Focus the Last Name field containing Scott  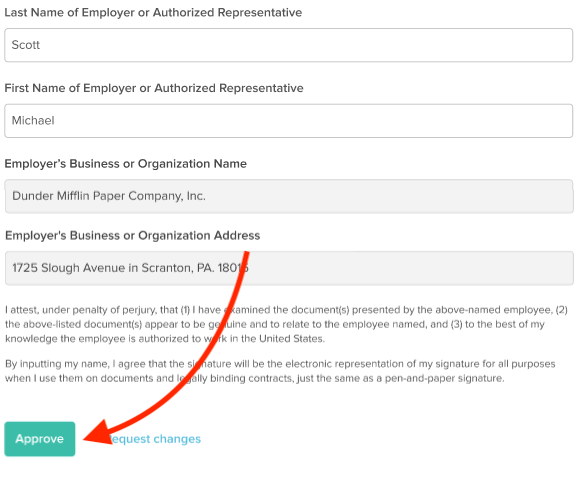click(x=289, y=45)
